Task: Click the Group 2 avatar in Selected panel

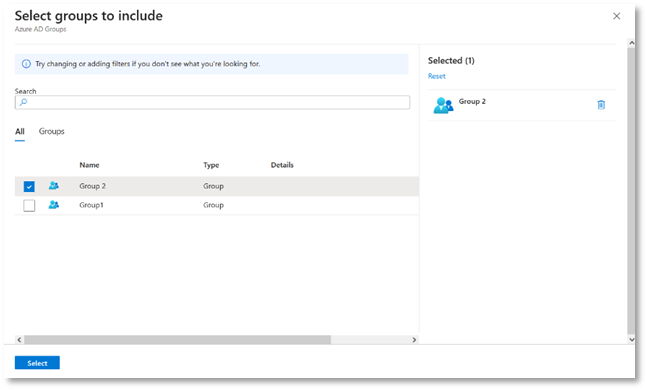Action: pos(443,105)
